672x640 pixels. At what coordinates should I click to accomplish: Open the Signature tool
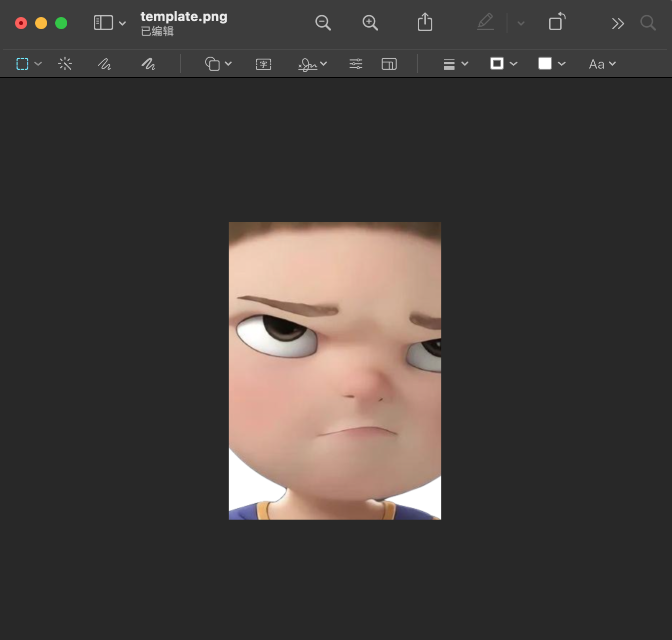(307, 64)
